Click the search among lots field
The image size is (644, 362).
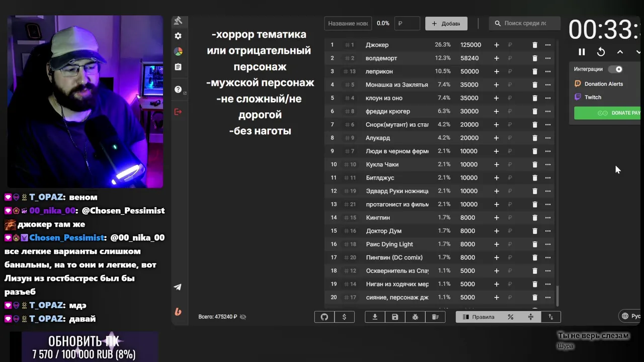(x=525, y=23)
